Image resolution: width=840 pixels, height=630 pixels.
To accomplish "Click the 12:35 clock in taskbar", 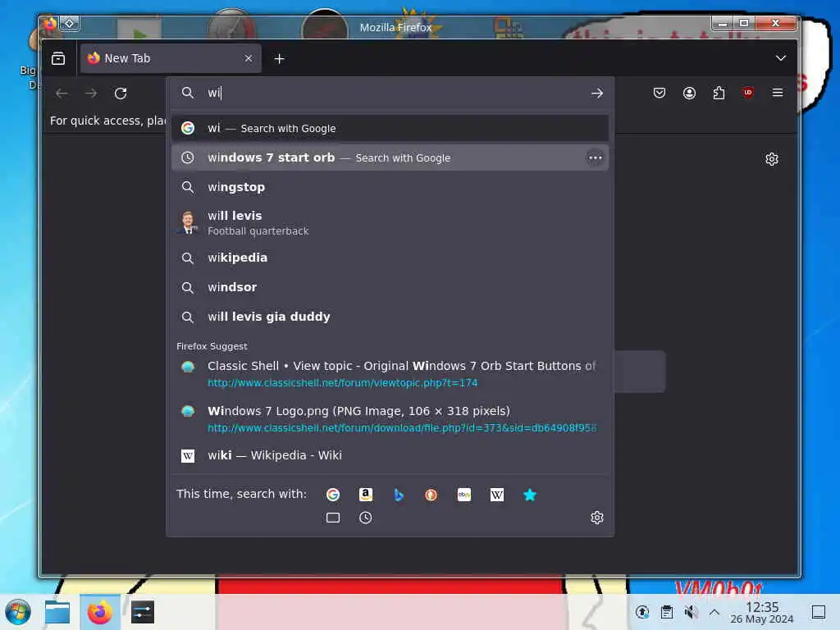I will 762,612.
